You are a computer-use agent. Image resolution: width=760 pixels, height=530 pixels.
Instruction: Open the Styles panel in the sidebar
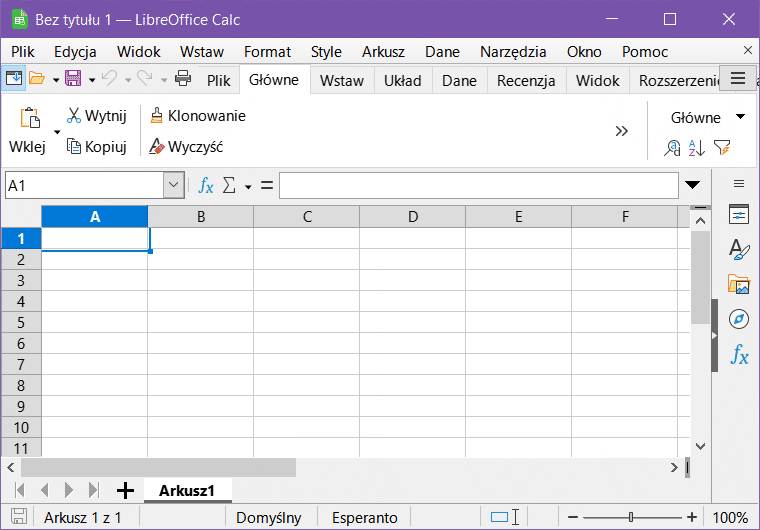point(739,249)
